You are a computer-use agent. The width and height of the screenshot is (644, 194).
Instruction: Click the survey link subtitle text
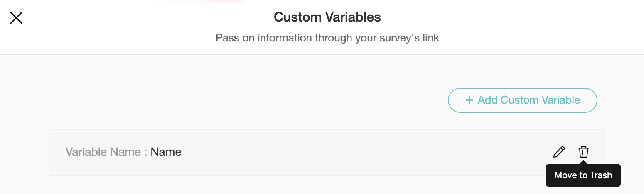[327, 38]
